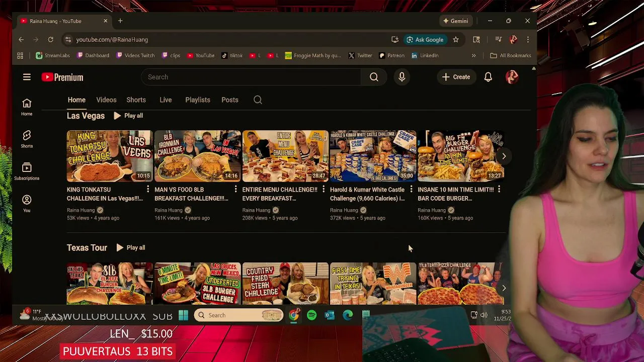Switch to the Playlists channel tab

point(198,100)
